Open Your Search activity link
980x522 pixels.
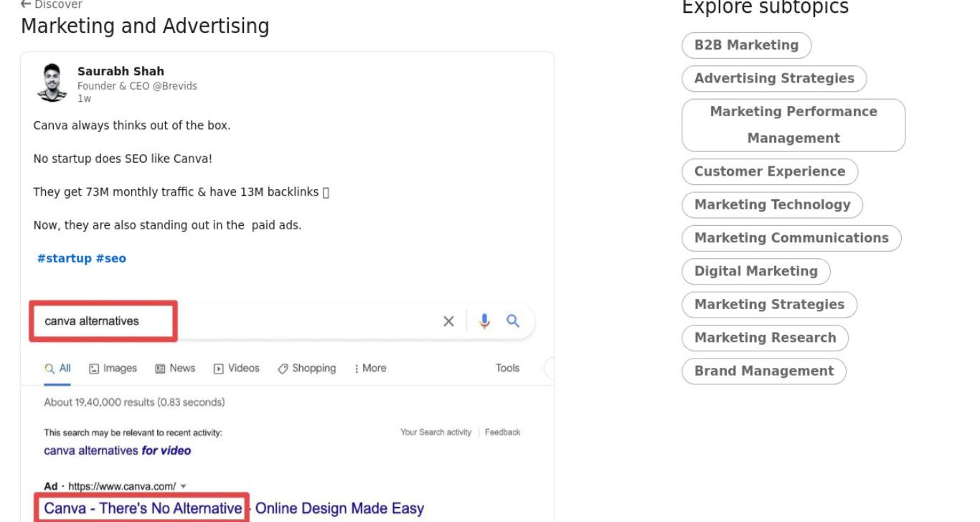point(435,432)
